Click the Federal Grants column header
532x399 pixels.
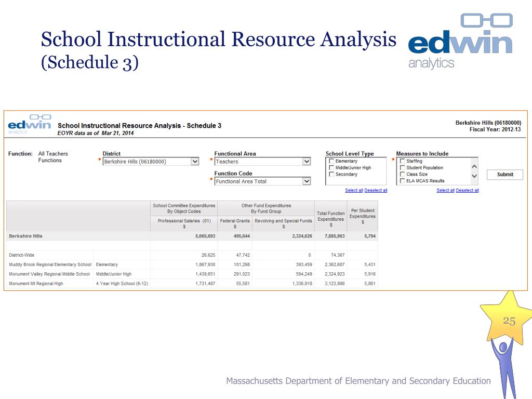click(x=235, y=223)
